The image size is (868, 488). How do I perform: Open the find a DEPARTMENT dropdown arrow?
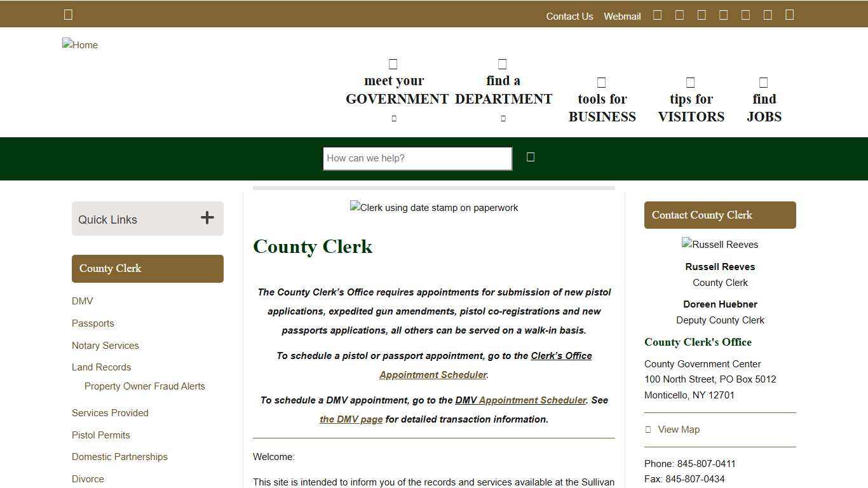click(503, 118)
